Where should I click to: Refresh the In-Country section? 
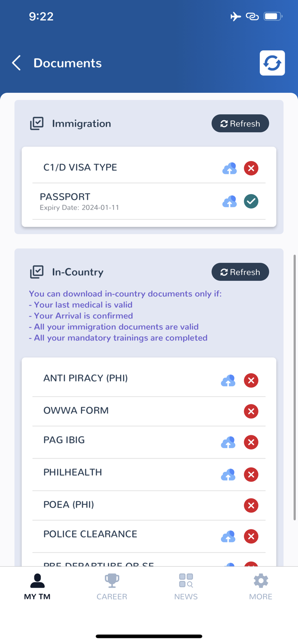coord(240,272)
